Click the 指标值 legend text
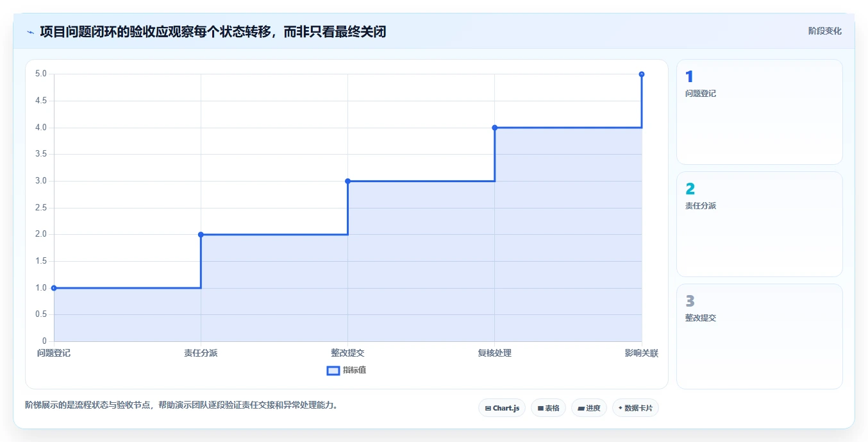Image resolution: width=868 pixels, height=442 pixels. tap(355, 370)
